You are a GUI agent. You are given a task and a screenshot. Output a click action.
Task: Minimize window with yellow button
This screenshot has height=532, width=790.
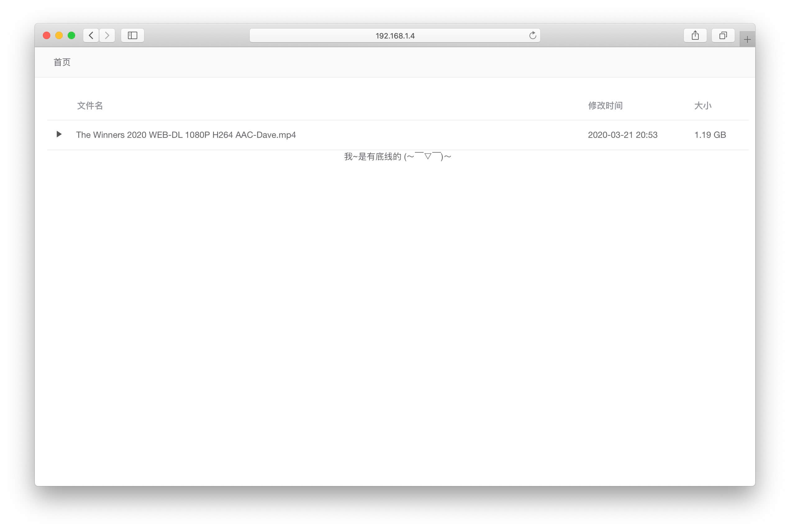click(x=59, y=35)
